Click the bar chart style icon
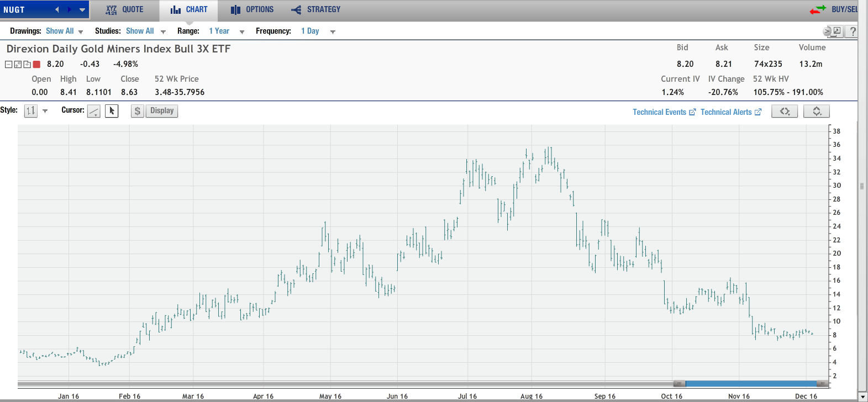868x402 pixels. coord(31,111)
